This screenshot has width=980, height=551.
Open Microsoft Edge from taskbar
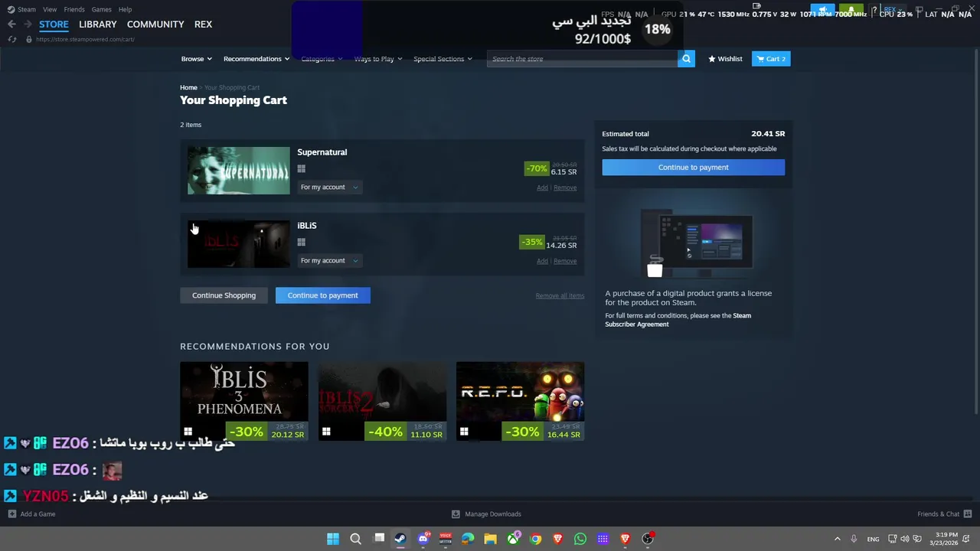[468, 539]
